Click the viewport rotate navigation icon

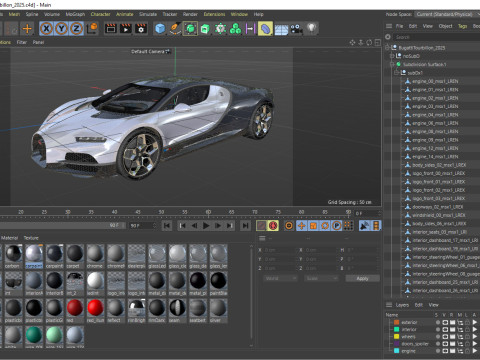pos(369,43)
